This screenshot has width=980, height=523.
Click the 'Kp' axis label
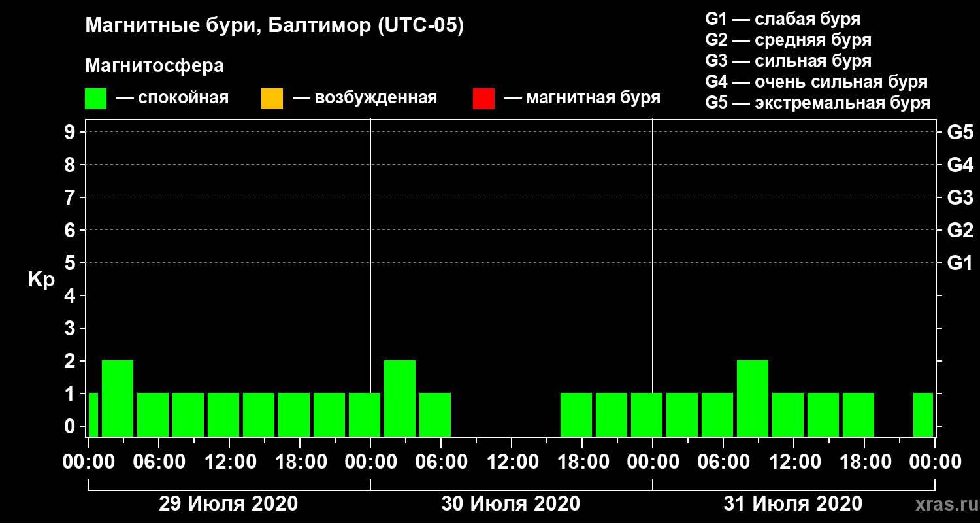tap(41, 280)
